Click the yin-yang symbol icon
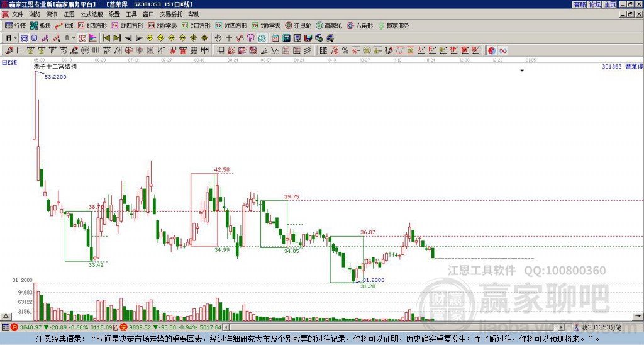 492,50
